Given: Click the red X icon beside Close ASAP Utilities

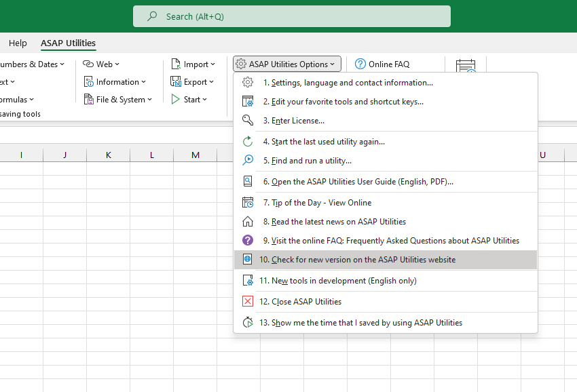Looking at the screenshot, I should click(248, 301).
